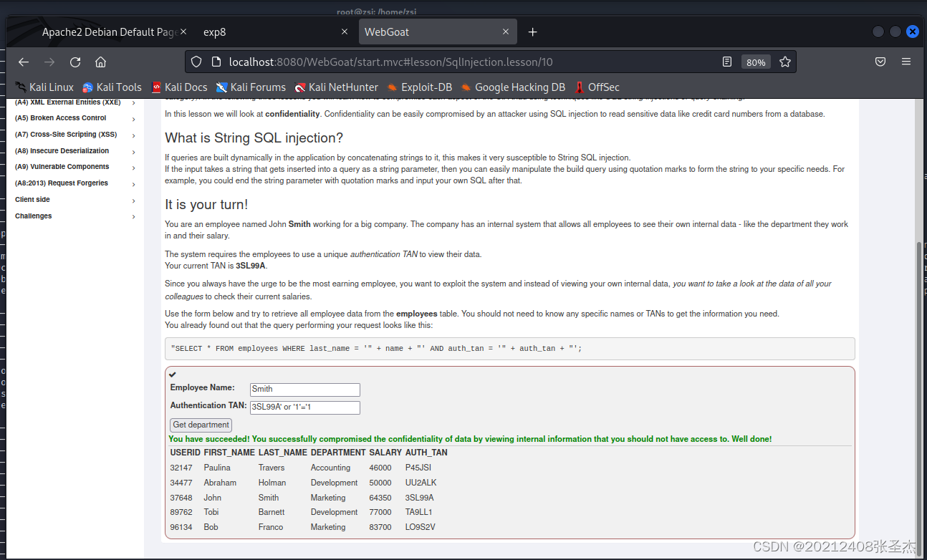Click the shield tracking protection icon

(x=197, y=62)
